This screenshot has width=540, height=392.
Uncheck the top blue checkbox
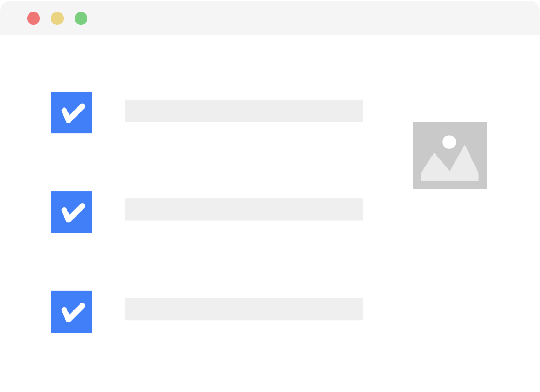click(x=71, y=112)
